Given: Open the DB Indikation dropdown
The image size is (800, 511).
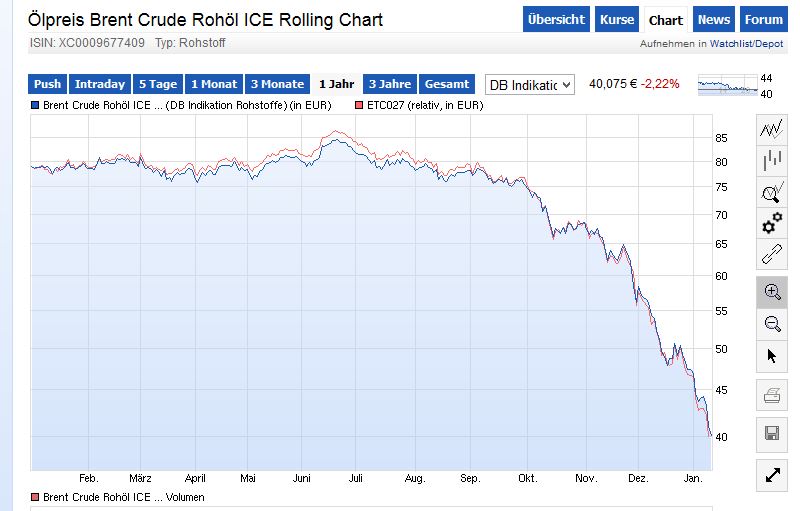Looking at the screenshot, I should tap(530, 85).
